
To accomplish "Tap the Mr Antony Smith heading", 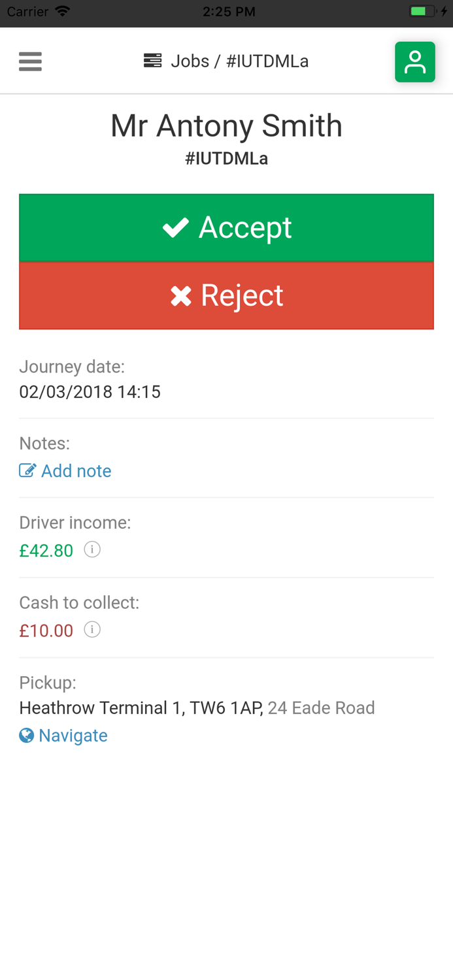I will tap(226, 126).
